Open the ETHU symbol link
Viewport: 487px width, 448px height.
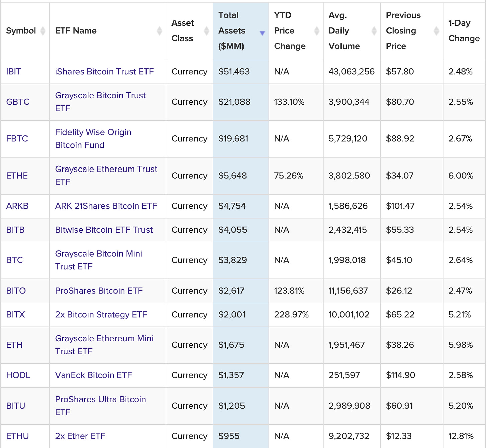coord(17,436)
